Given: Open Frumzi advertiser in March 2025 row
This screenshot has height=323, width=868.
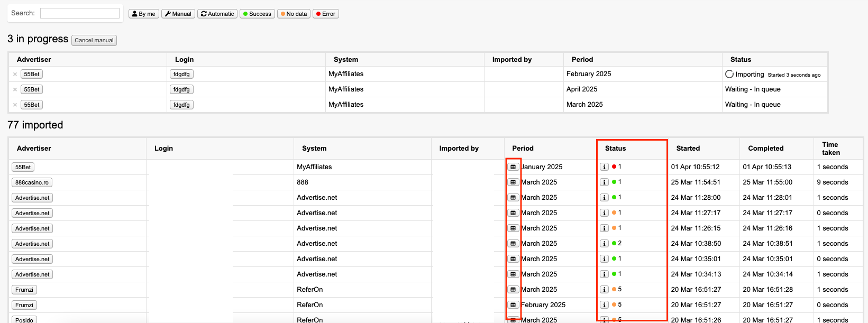Looking at the screenshot, I should pyautogui.click(x=24, y=290).
